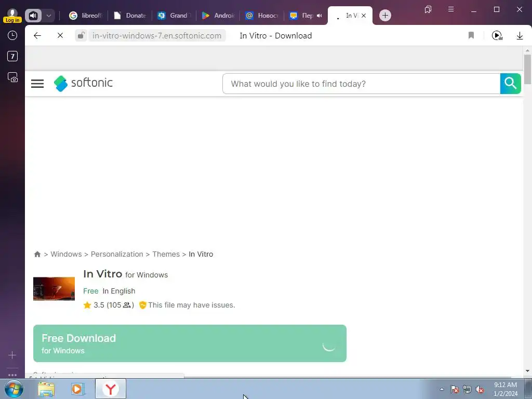Open site security lock info
532x399 pixels.
pyautogui.click(x=81, y=35)
